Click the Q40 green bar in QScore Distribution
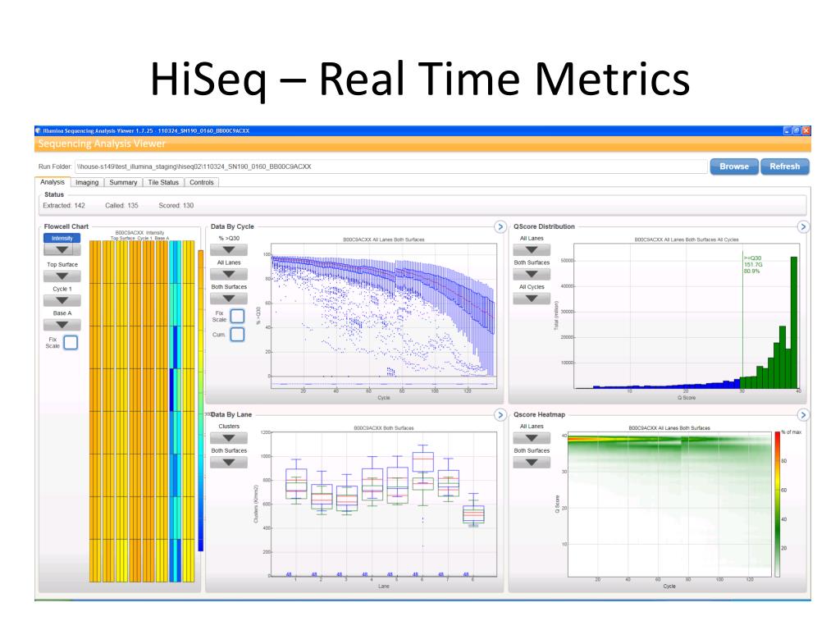The height and width of the screenshot is (630, 840). pyautogui.click(x=794, y=322)
